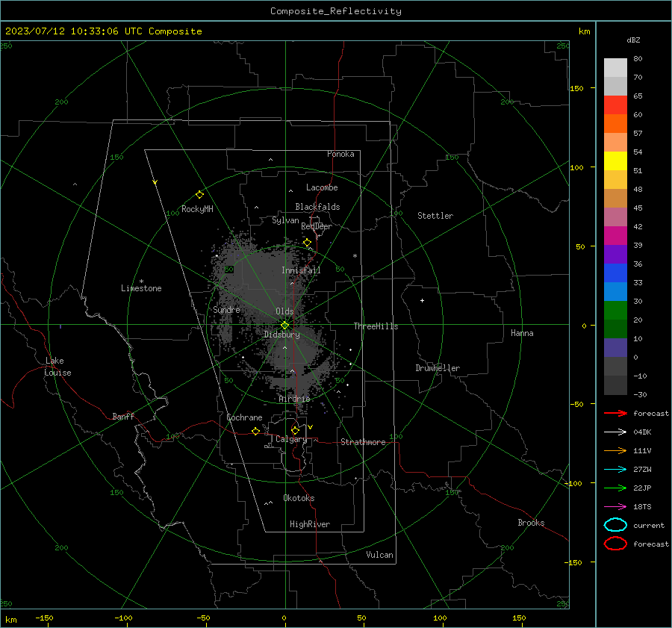The height and width of the screenshot is (628, 672).
Task: Click the HighRiver town label
Action: 310,524
